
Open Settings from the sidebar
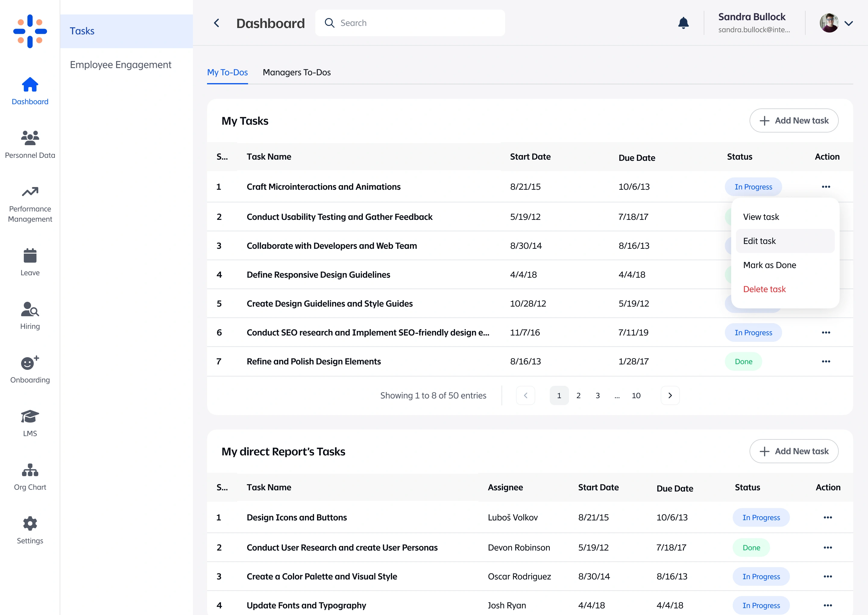click(x=30, y=530)
